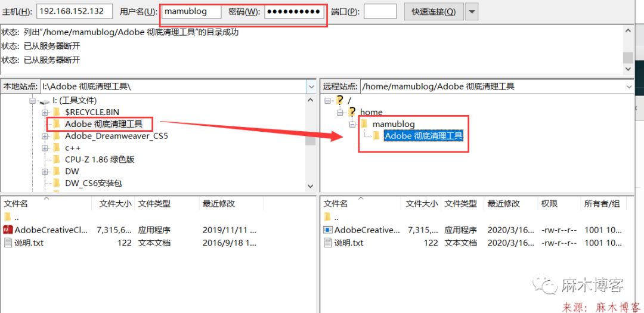The height and width of the screenshot is (313, 644).
Task: Open the local site path dropdown
Action: [311, 86]
